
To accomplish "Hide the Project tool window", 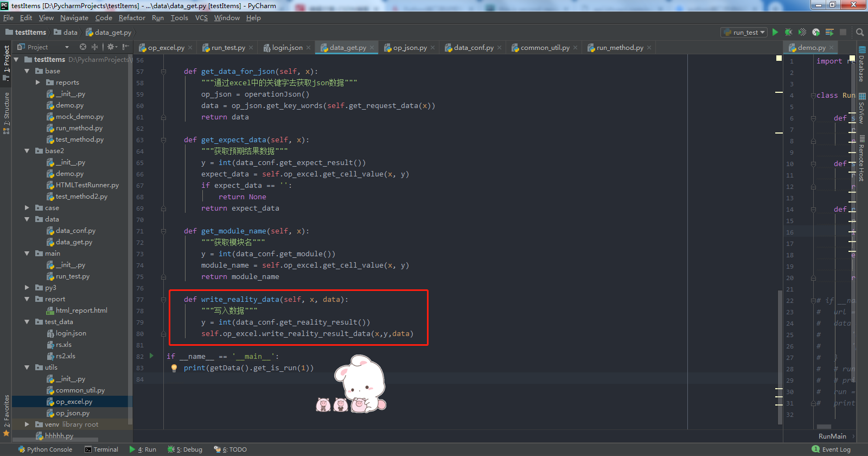I will [x=126, y=47].
